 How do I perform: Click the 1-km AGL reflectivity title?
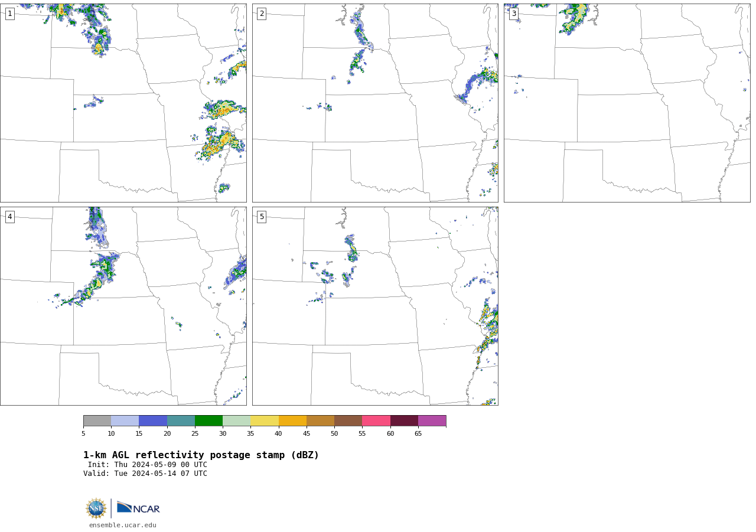click(201, 455)
